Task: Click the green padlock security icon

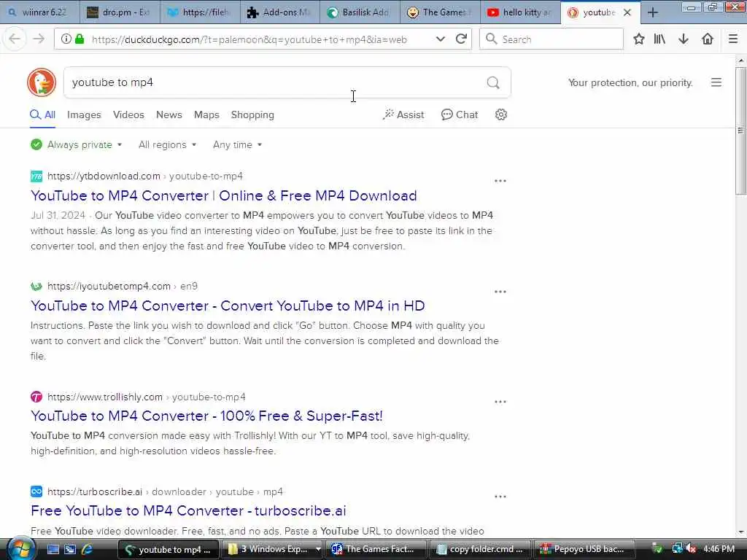Action: (x=80, y=39)
